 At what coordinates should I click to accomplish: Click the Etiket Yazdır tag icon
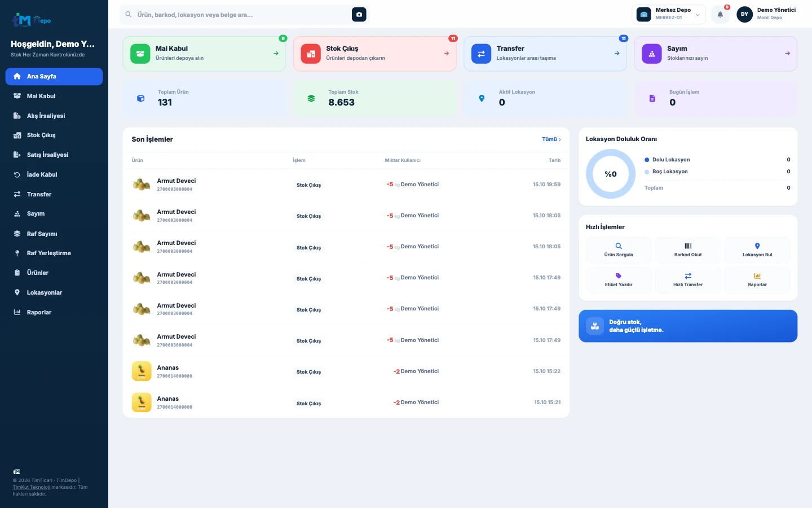click(619, 276)
